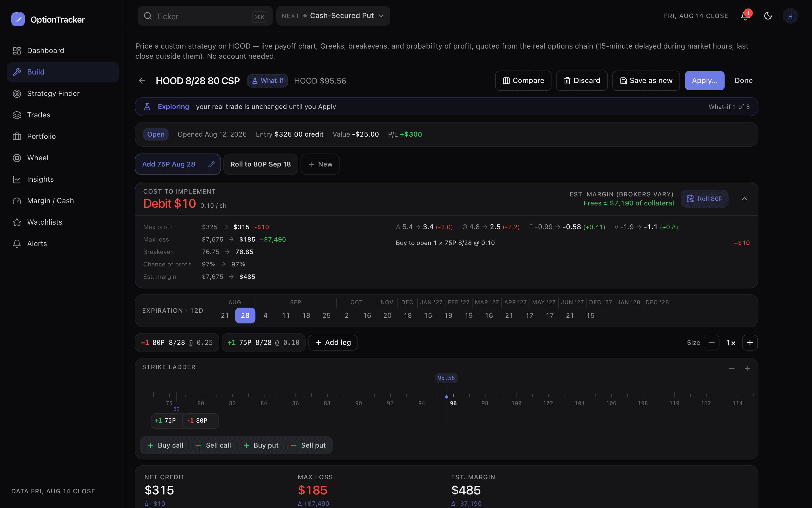
Task: Select Sep 4 expiration
Action: pos(265,316)
